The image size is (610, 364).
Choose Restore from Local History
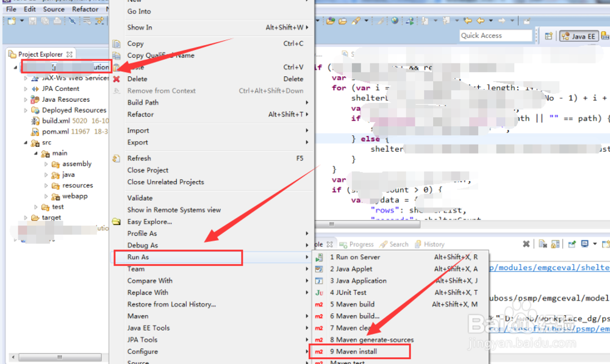pos(213,304)
